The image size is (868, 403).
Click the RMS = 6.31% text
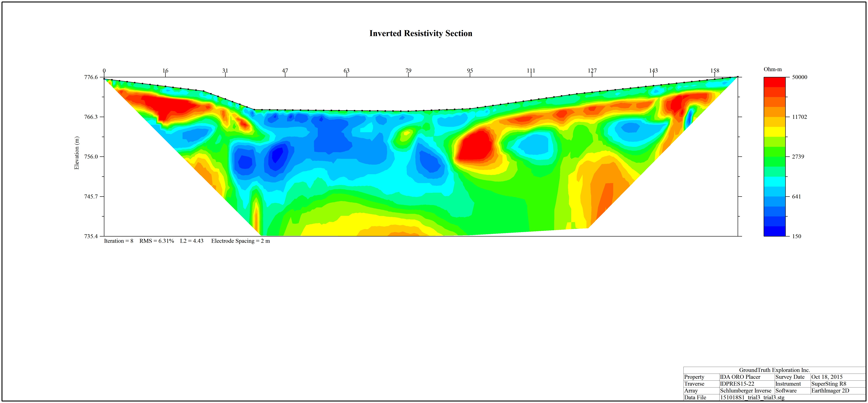[x=157, y=241]
